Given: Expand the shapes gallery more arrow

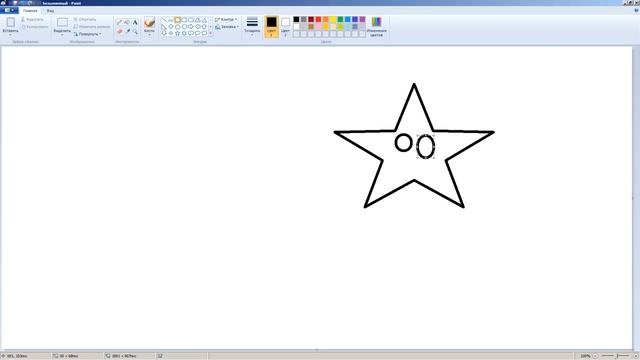Looking at the screenshot, I should click(211, 33).
